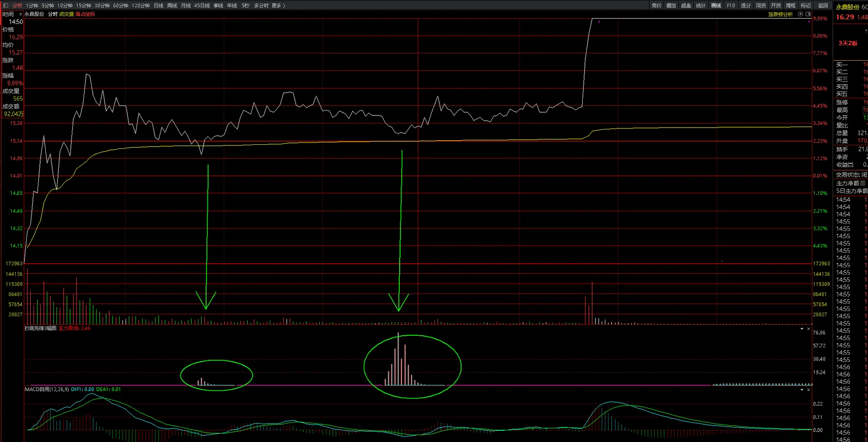Open the 日线 daily chart
This screenshot has height=442, width=868.
pyautogui.click(x=158, y=5)
